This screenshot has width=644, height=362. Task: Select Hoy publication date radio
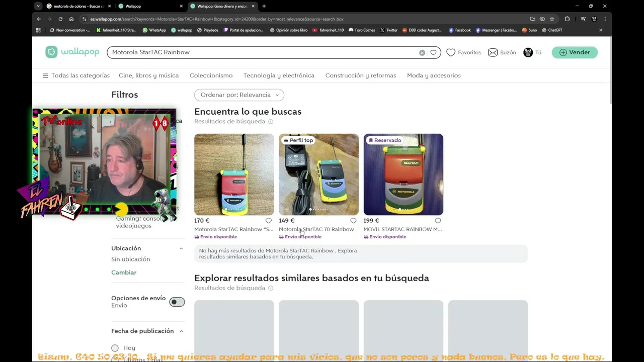115,348
